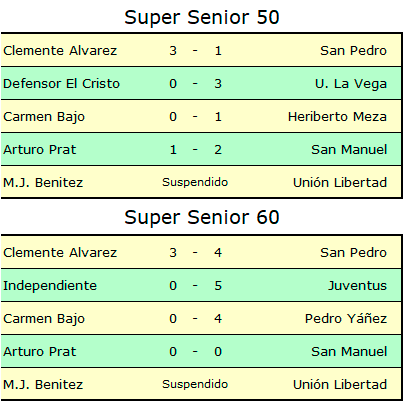Click the Independiente team name
This screenshot has height=401, width=403.
(x=50, y=286)
